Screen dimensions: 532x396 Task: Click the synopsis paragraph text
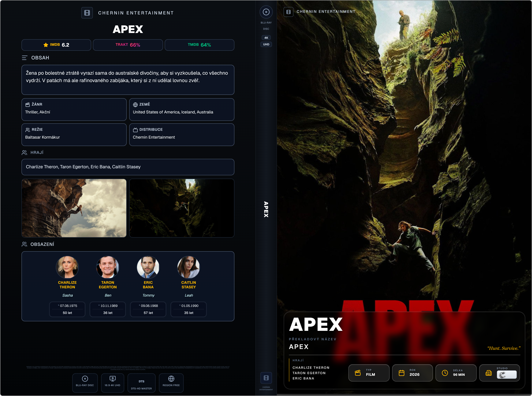[127, 77]
